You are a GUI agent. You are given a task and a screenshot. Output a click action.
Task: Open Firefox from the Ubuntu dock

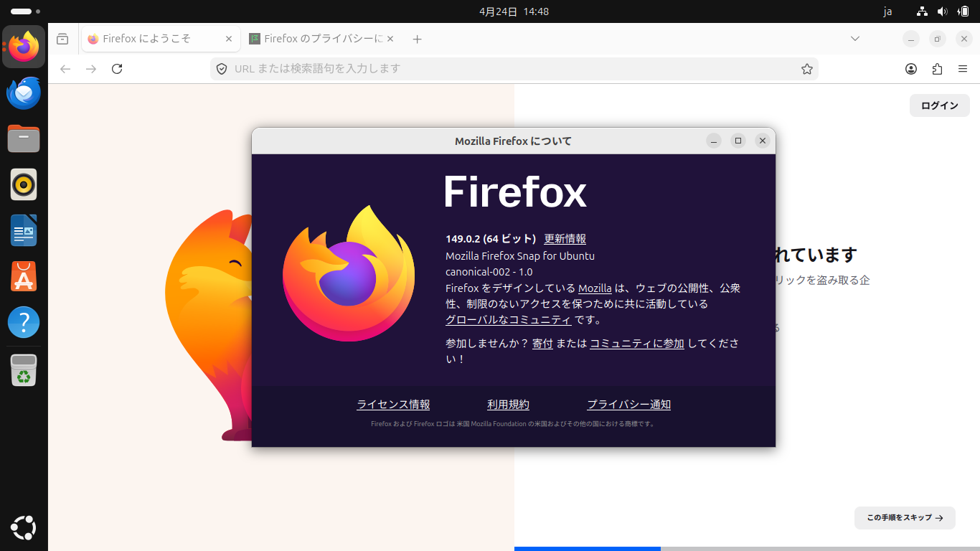[24, 47]
